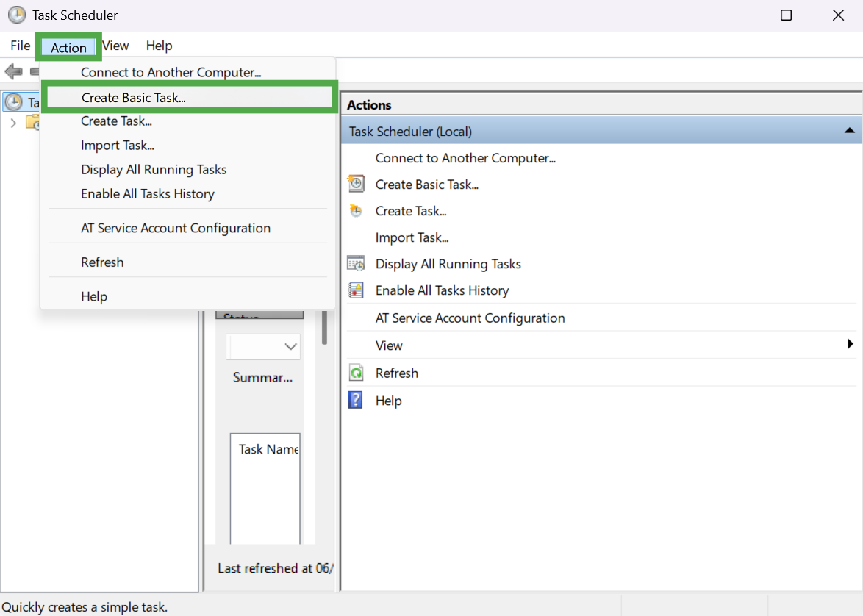Choose Create Basic Task in Action menu
The height and width of the screenshot is (616, 863).
click(190, 98)
